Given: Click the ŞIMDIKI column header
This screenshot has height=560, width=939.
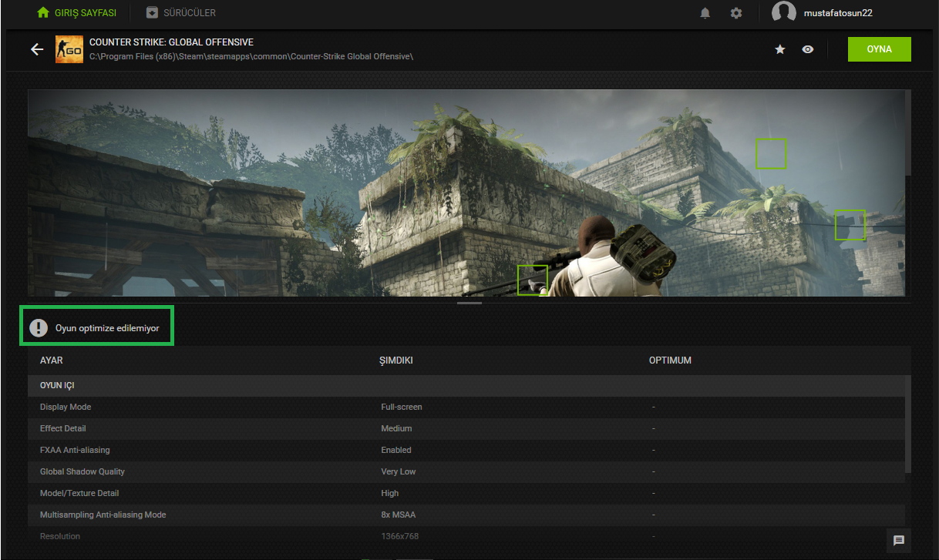Looking at the screenshot, I should pyautogui.click(x=396, y=360).
